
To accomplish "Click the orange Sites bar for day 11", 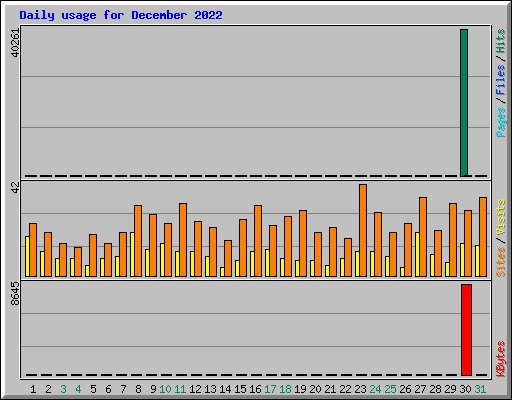I will (183, 240).
